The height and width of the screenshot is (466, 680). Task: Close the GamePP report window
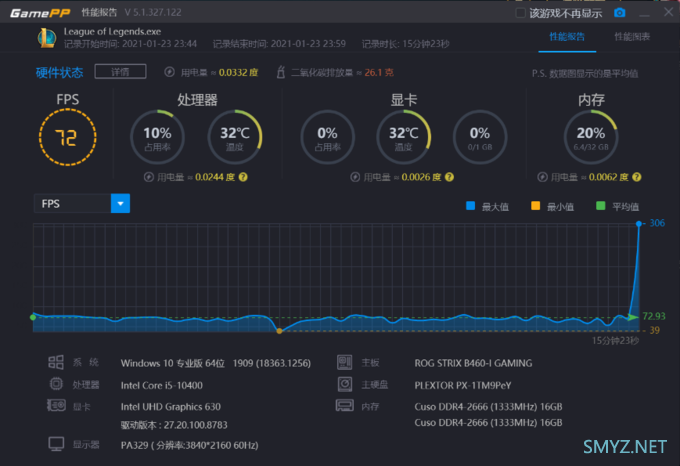tap(668, 12)
